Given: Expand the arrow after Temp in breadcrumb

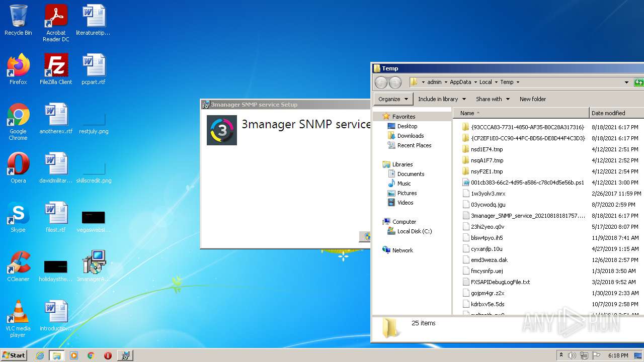Looking at the screenshot, I should (518, 82).
